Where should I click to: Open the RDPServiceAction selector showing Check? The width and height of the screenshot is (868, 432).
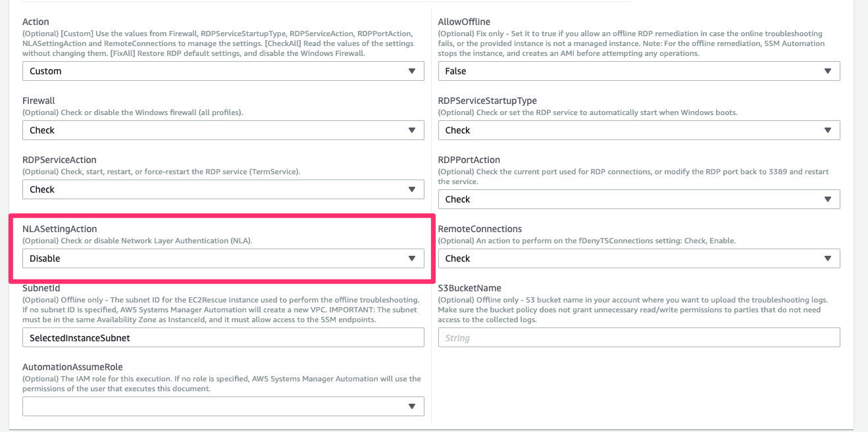click(224, 189)
